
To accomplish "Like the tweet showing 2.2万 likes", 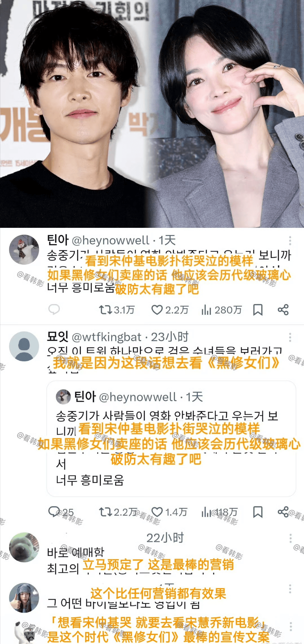I will (170, 310).
